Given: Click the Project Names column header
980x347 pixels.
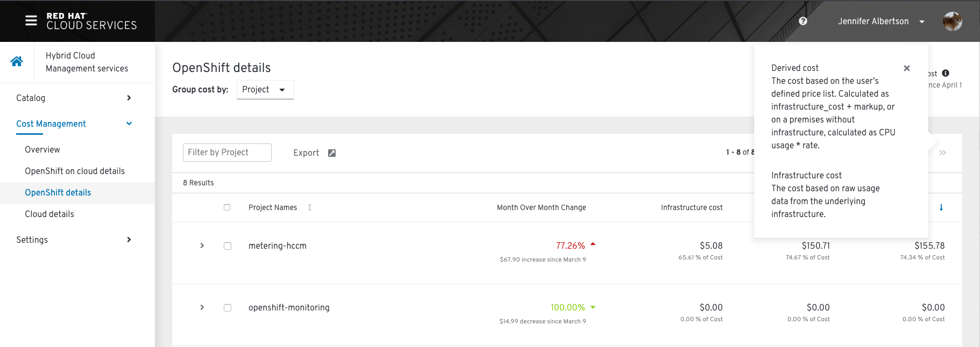Looking at the screenshot, I should (273, 207).
